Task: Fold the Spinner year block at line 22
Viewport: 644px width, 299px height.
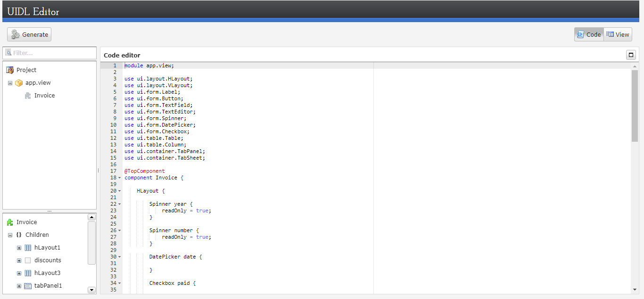Action: pyautogui.click(x=119, y=204)
